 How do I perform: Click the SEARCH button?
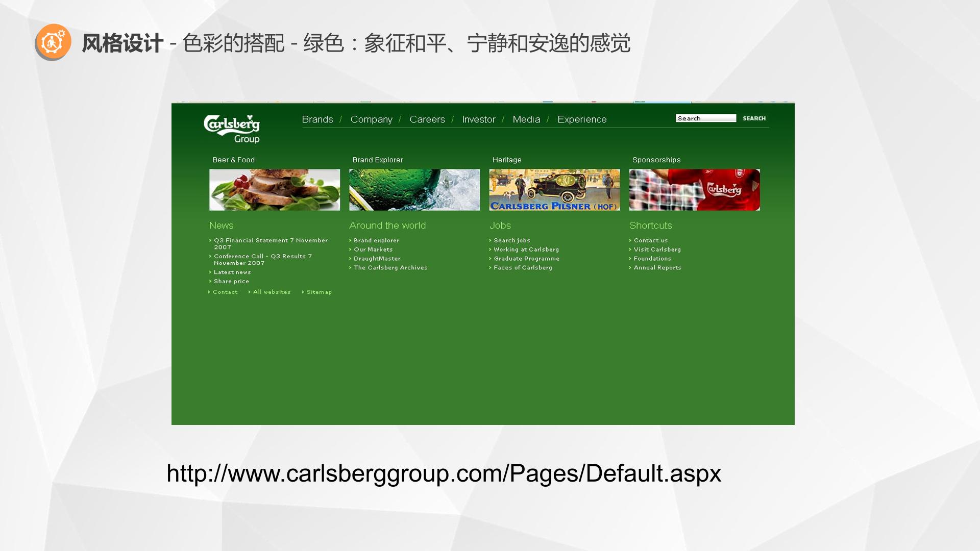point(754,118)
